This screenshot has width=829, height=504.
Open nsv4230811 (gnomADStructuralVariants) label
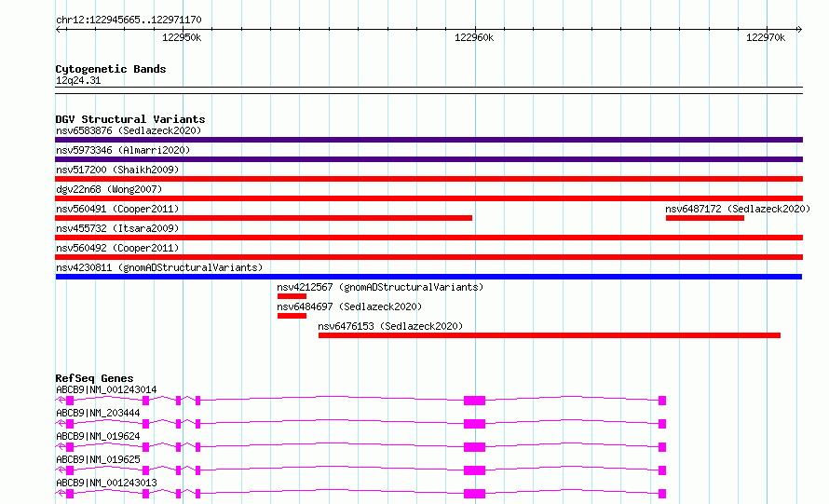point(159,267)
